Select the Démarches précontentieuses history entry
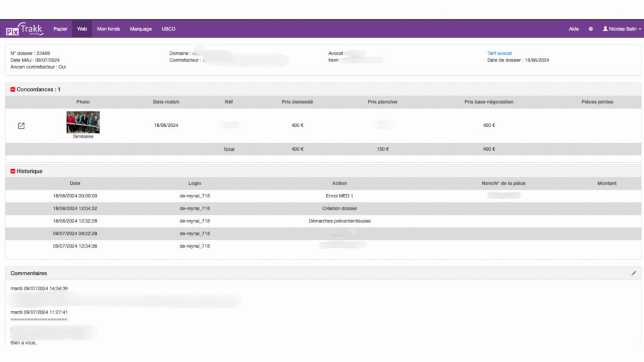 [x=339, y=221]
